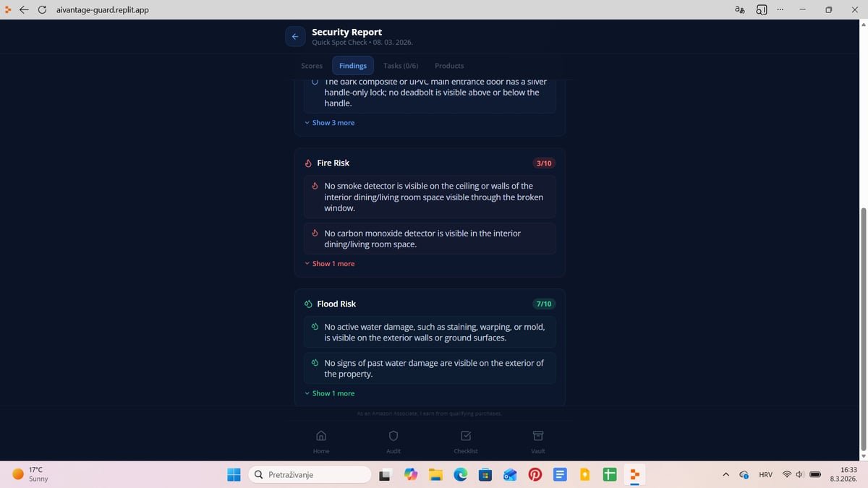Click the back arrow on Security Report
868x488 pixels.
click(295, 36)
